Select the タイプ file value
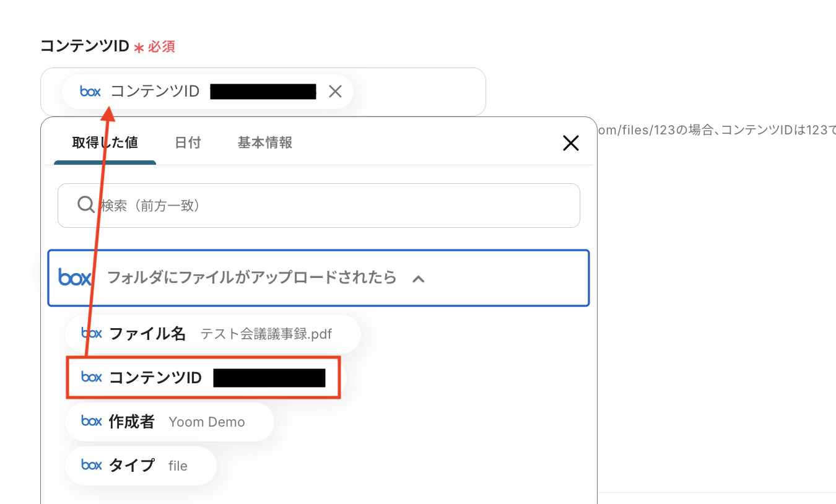This screenshot has height=504, width=836. [x=141, y=466]
